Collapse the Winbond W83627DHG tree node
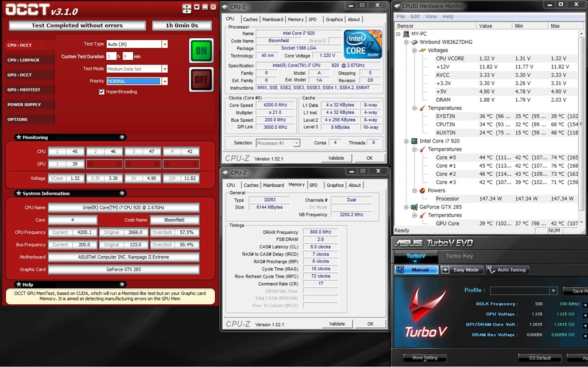This screenshot has width=588, height=367. tap(406, 42)
